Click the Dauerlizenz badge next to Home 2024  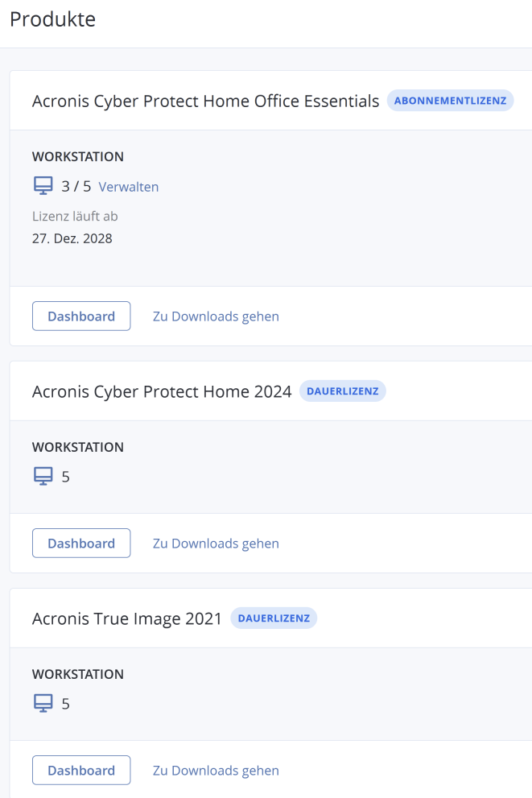[343, 391]
